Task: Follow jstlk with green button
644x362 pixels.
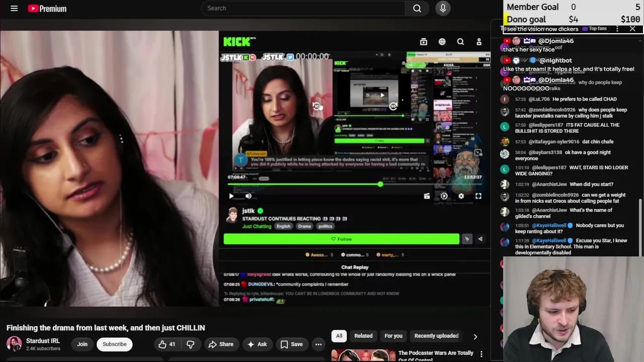Action: pos(342,239)
